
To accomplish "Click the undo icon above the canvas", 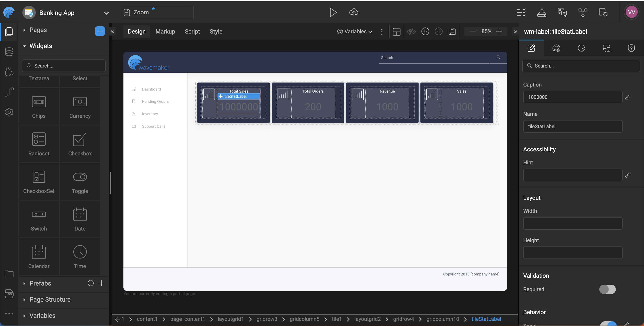I will click(x=425, y=31).
